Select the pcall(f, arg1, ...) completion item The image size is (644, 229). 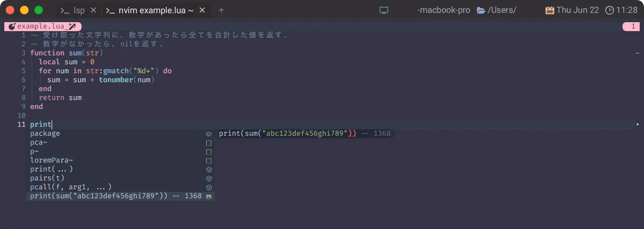[120, 187]
